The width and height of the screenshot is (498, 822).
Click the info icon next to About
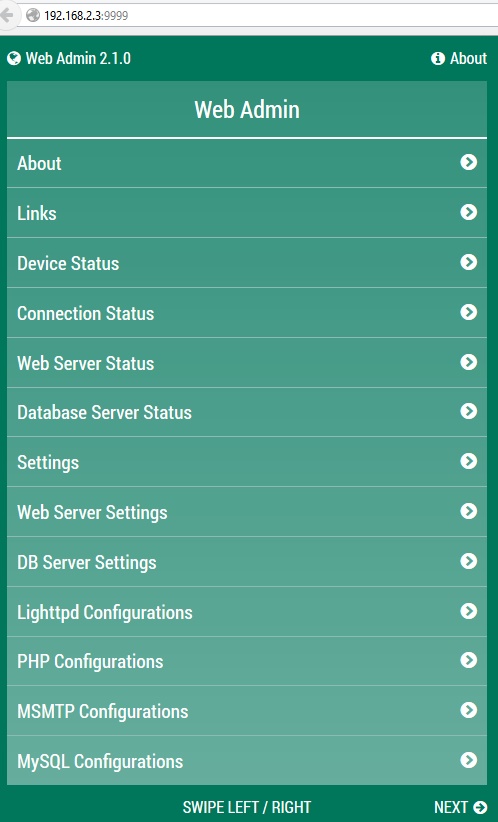[x=438, y=58]
